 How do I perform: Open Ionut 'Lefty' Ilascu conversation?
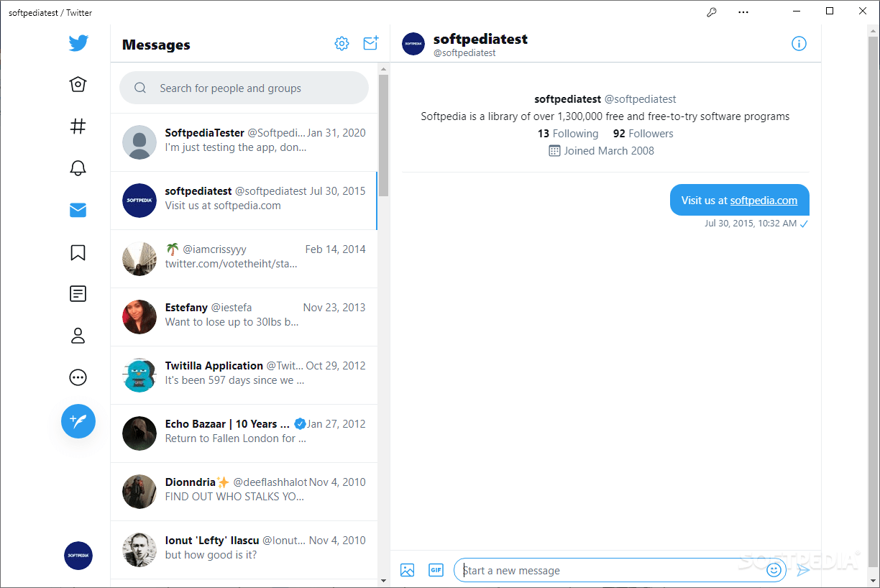click(x=244, y=549)
